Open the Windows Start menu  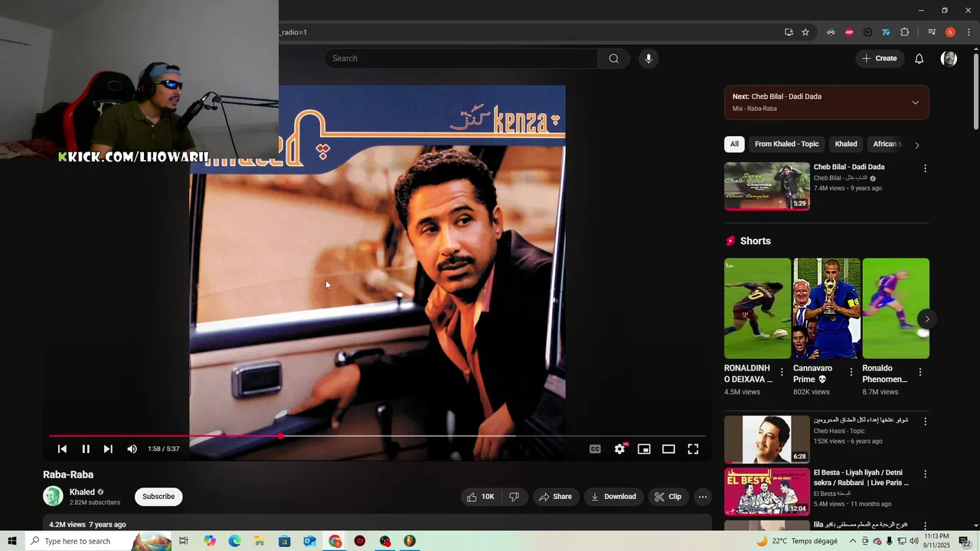12,541
